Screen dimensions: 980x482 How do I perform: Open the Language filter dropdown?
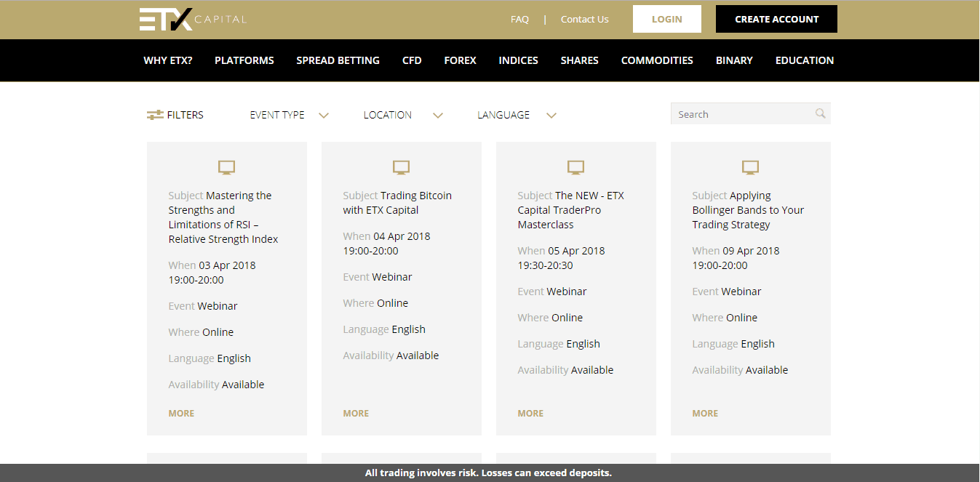(x=517, y=115)
